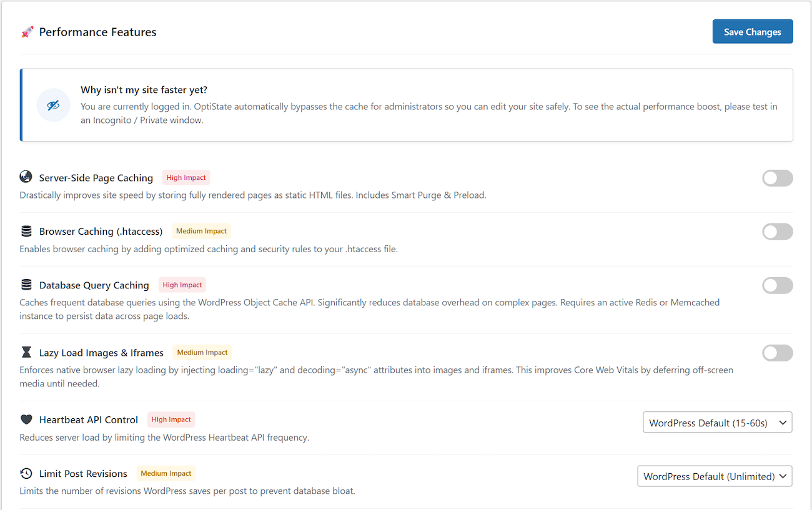Click the database icon beside Browser Caching
812x510 pixels.
26,231
